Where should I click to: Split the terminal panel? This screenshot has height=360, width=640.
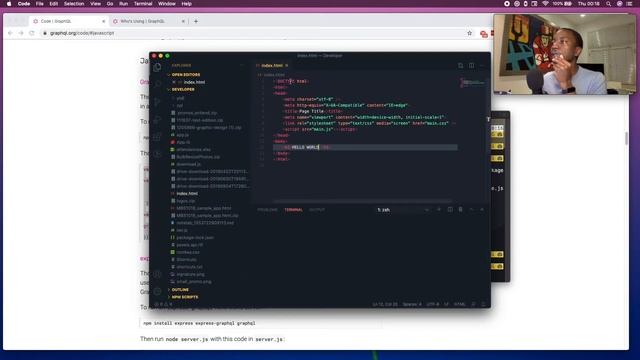[450, 209]
